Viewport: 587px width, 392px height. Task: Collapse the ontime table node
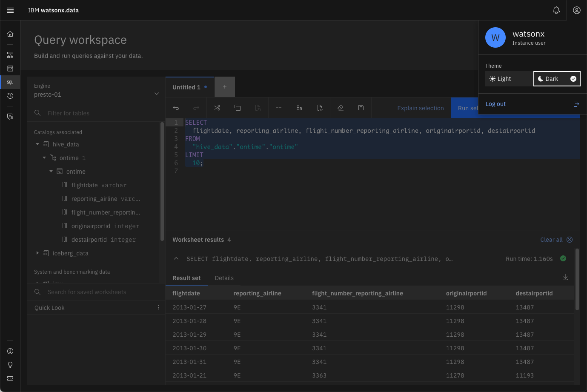point(51,172)
